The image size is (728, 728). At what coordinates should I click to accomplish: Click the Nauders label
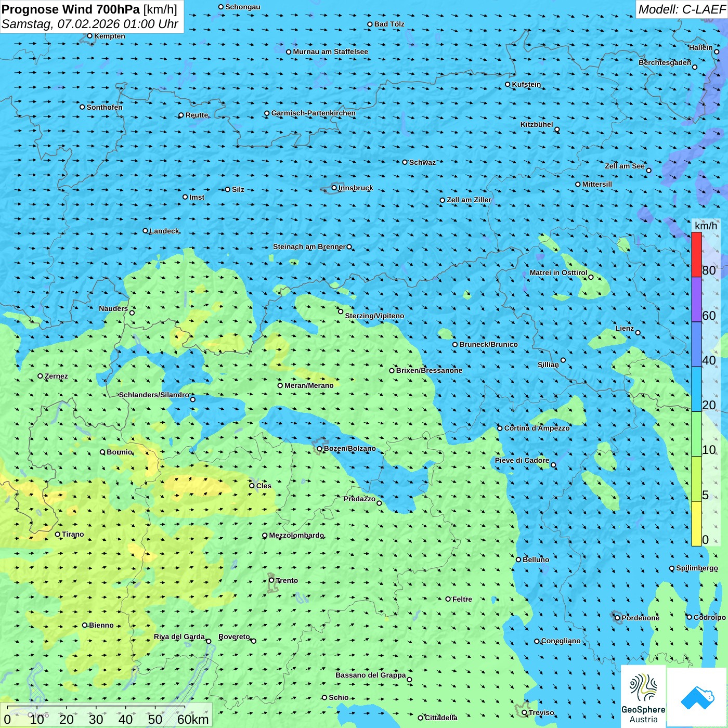pyautogui.click(x=113, y=308)
